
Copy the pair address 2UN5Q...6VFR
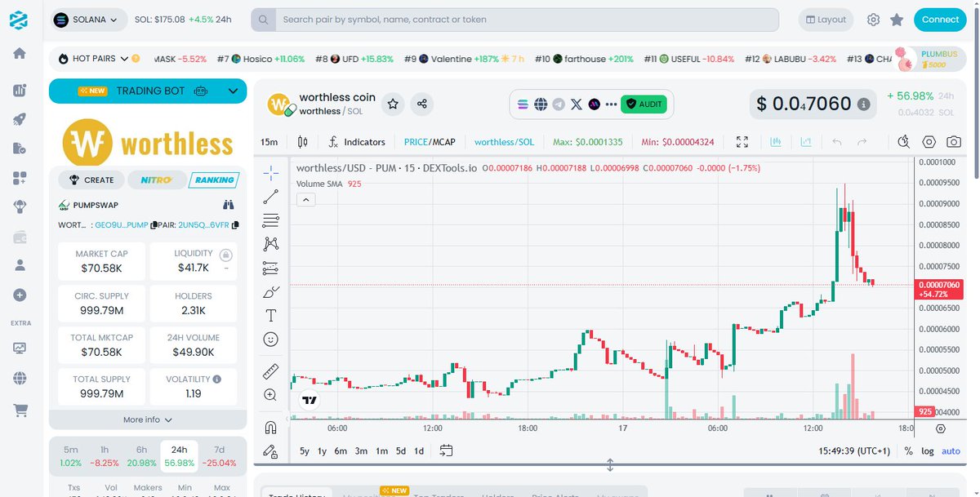click(x=235, y=224)
